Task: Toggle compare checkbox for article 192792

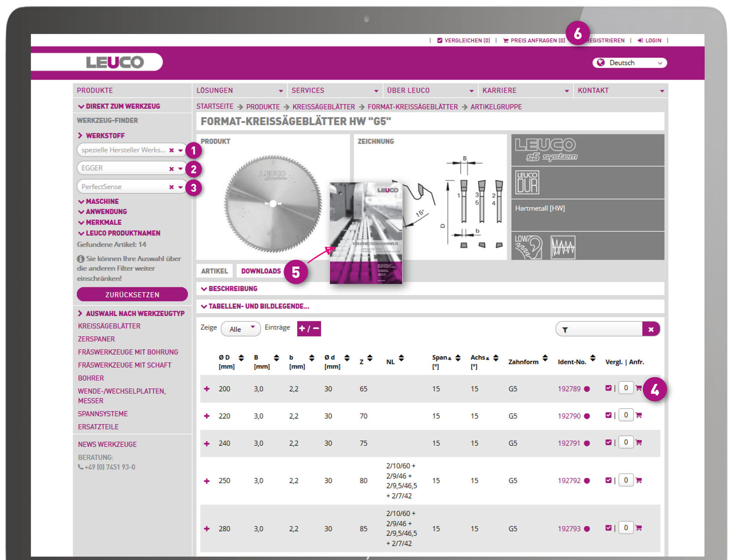Action: (608, 480)
